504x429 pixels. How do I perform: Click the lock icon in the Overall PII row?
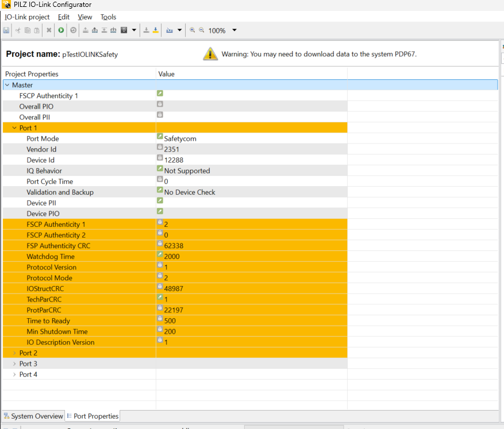(x=160, y=115)
